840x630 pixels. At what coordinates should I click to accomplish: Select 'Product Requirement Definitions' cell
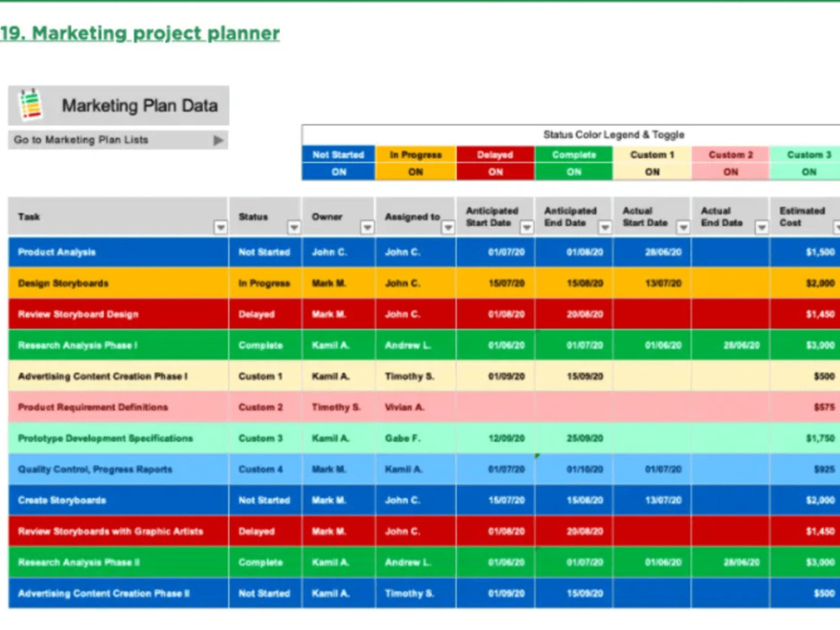(x=118, y=407)
